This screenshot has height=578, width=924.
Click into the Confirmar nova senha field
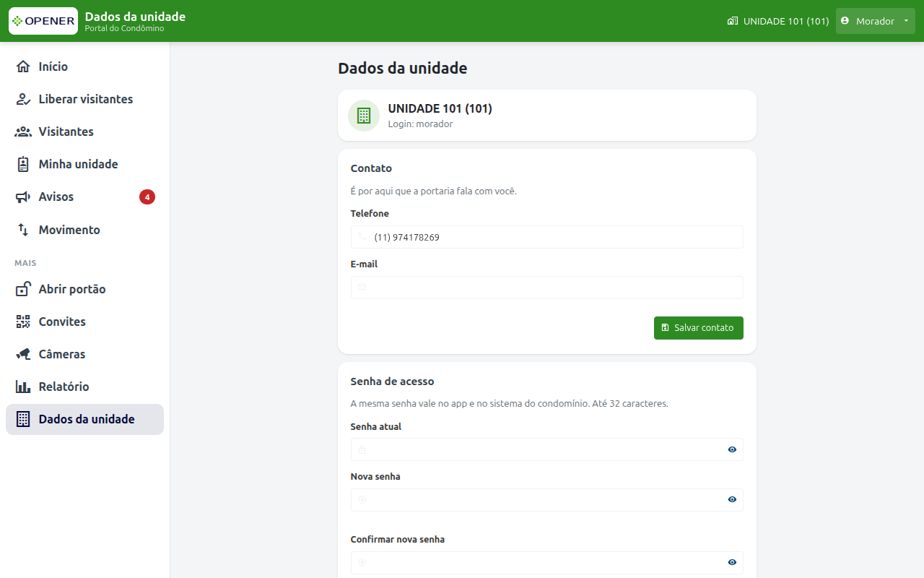[547, 563]
